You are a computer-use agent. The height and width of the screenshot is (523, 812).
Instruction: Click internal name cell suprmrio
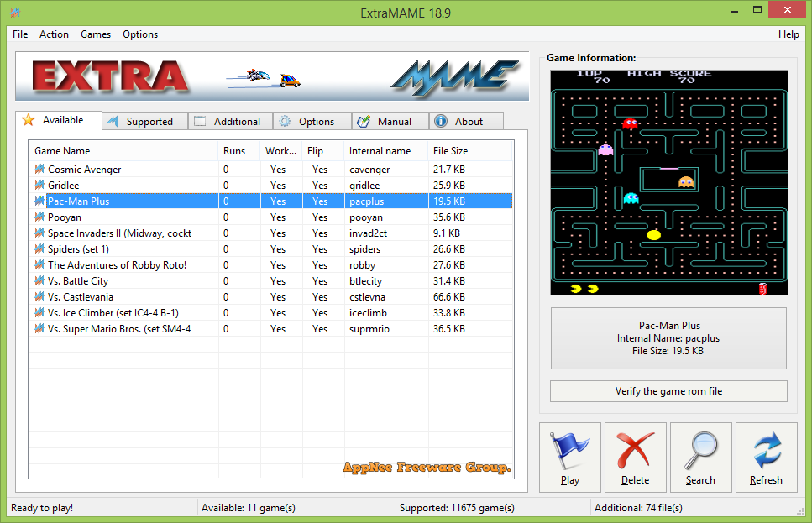coord(369,329)
